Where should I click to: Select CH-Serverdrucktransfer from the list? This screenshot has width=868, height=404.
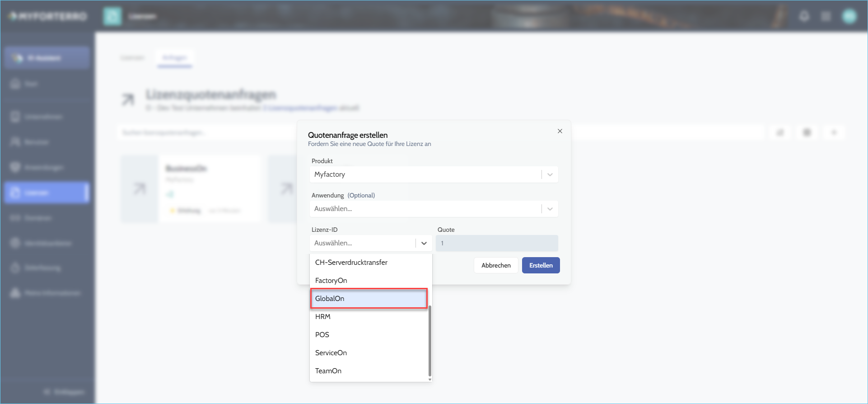pyautogui.click(x=369, y=263)
